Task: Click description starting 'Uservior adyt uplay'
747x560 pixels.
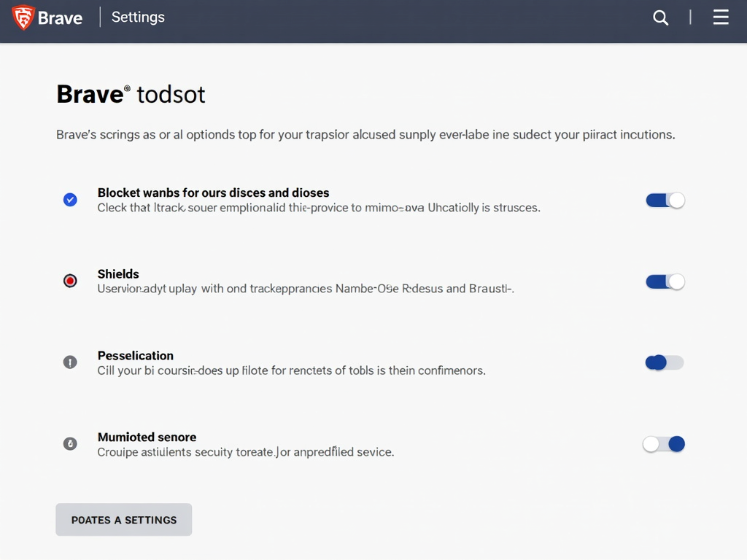Action: click(x=306, y=289)
